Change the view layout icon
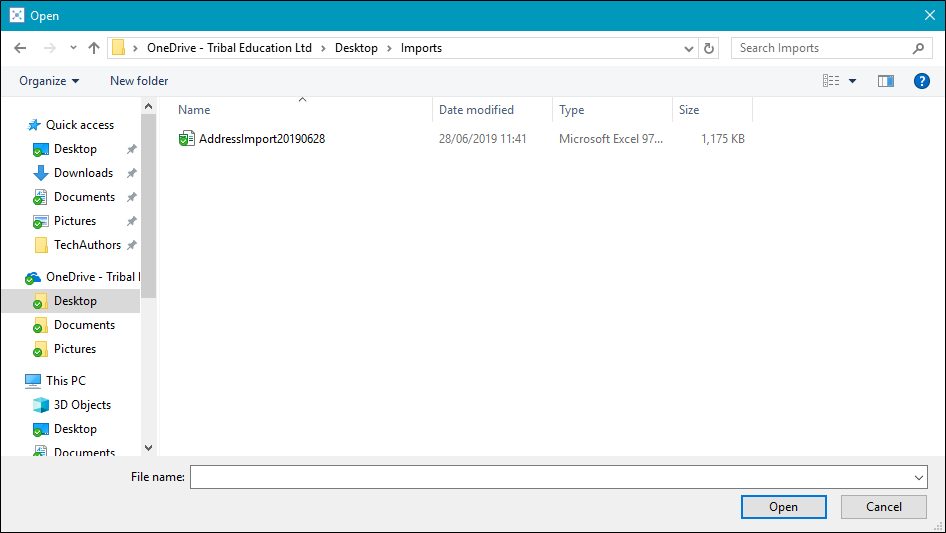946x533 pixels. 831,81
